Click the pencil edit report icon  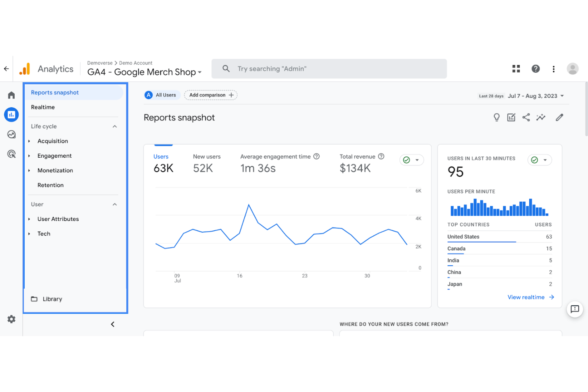[x=559, y=117]
